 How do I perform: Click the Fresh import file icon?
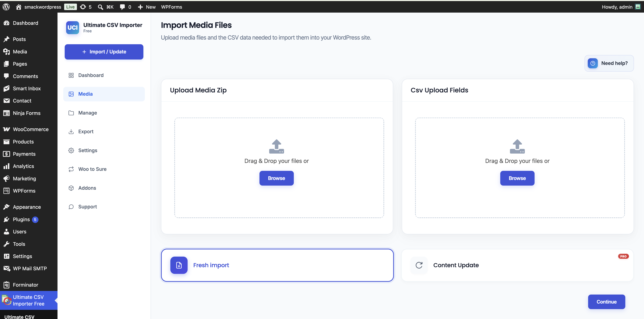click(x=179, y=265)
